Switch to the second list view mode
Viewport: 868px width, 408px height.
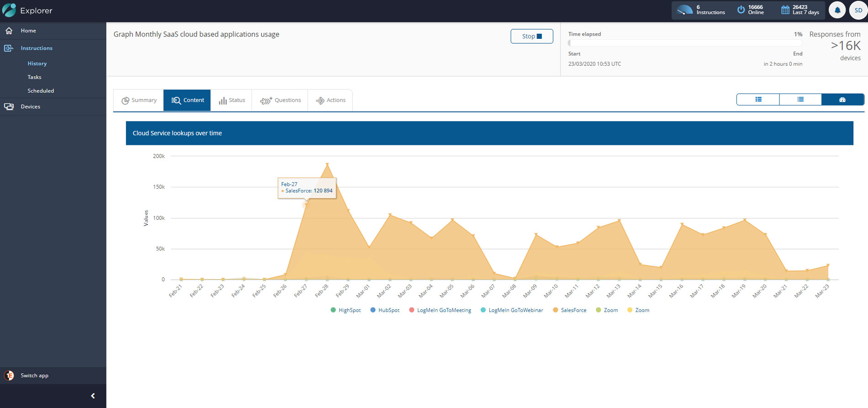click(800, 100)
